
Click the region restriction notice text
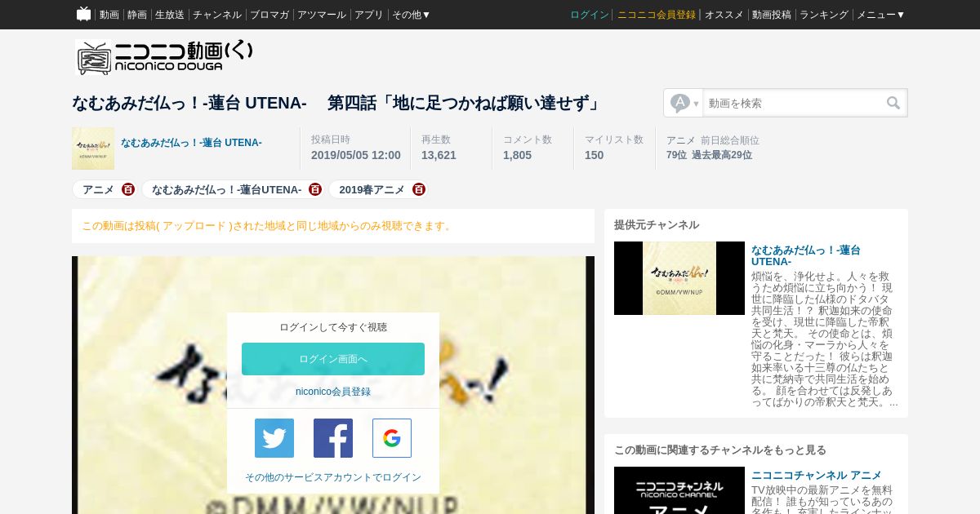(268, 226)
